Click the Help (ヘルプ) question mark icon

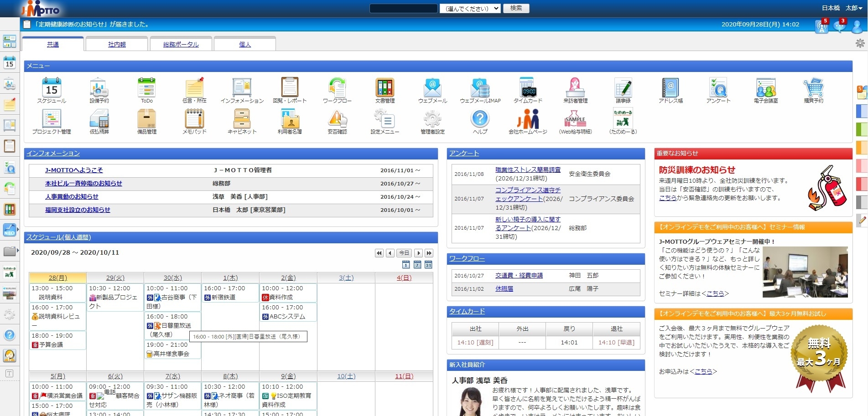(x=480, y=119)
